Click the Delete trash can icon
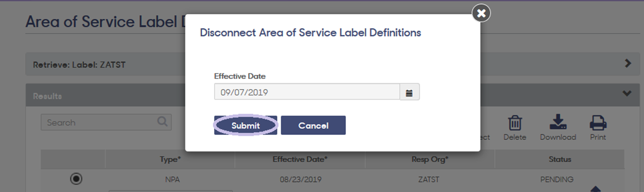The height and width of the screenshot is (192, 644). (x=515, y=123)
